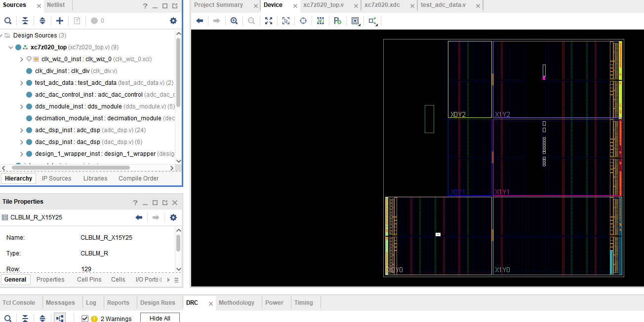
Task: Open Tile Properties settings gear
Action: [173, 217]
